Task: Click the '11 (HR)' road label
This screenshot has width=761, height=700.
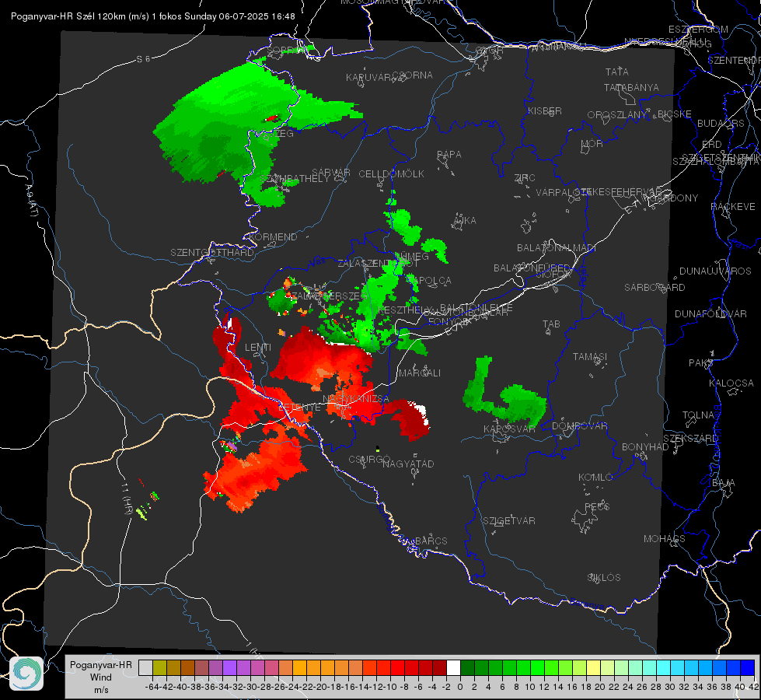Action: pyautogui.click(x=127, y=499)
